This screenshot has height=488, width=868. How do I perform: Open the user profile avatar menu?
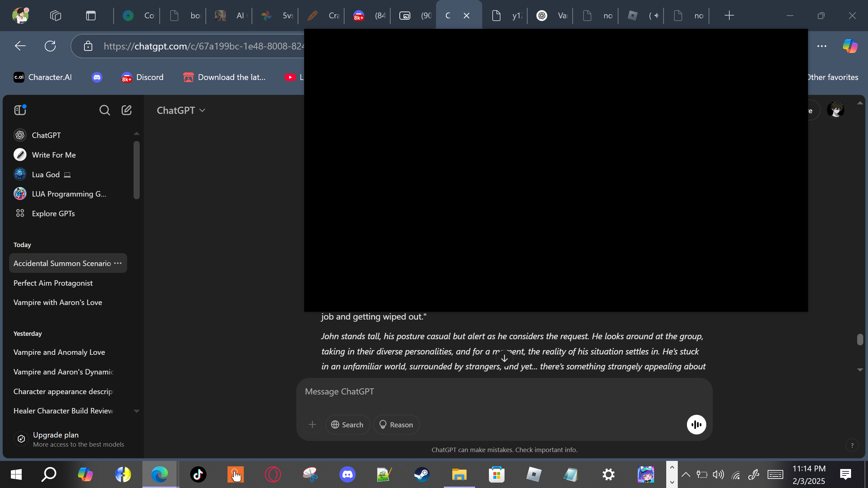tap(835, 110)
